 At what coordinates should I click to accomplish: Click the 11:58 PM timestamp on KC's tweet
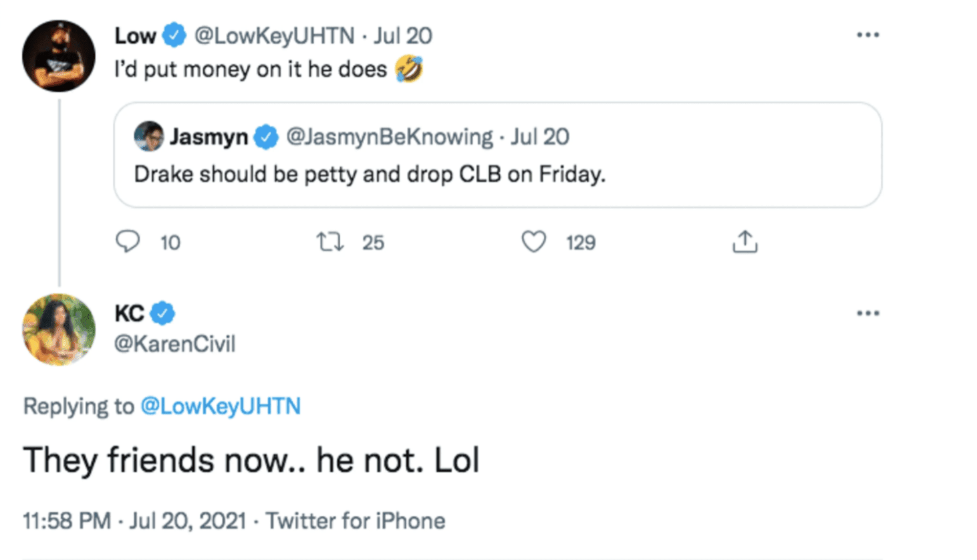(x=66, y=521)
